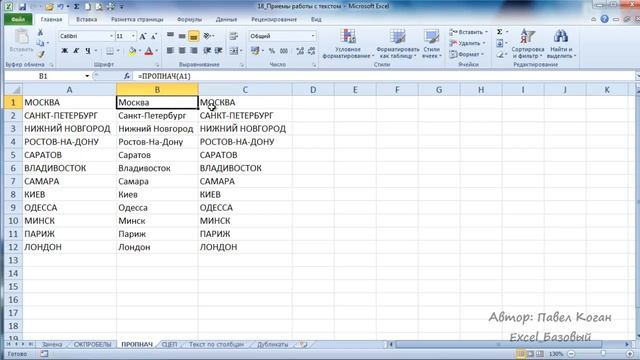Toggle the highlighted bottom align button
Image resolution: width=640 pixels, height=360 pixels.
[193, 36]
